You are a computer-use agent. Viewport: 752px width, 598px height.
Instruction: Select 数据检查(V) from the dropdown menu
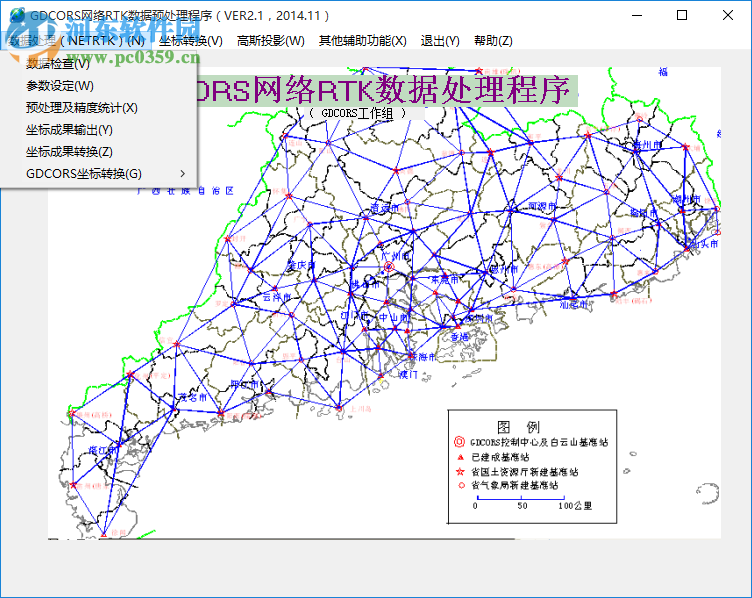coord(98,63)
